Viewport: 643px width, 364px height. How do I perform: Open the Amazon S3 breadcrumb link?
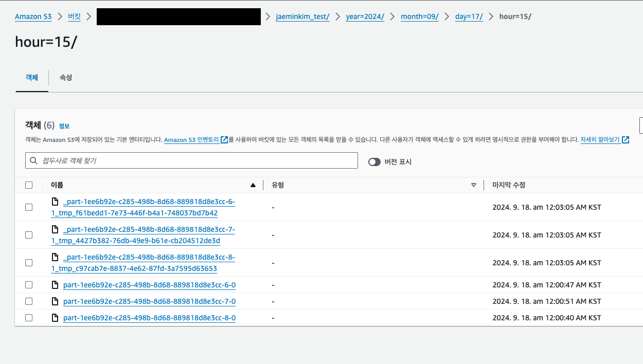click(x=33, y=16)
